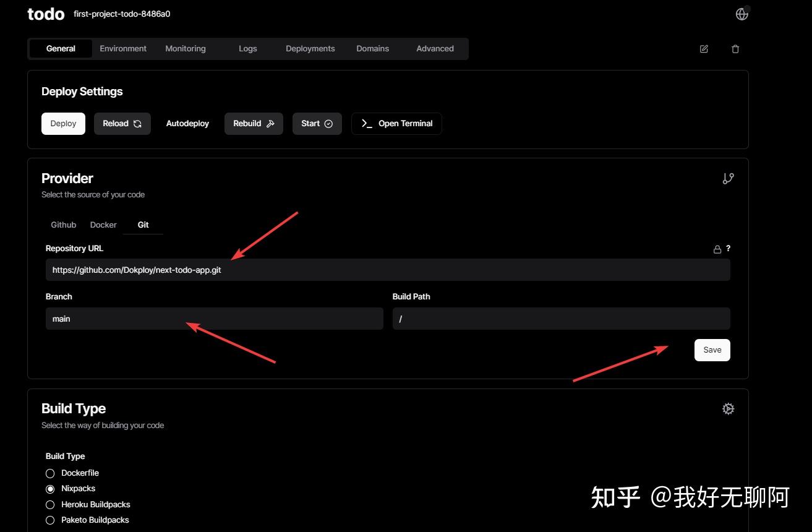Click the Build Path input field
812x532 pixels.
tap(560, 319)
